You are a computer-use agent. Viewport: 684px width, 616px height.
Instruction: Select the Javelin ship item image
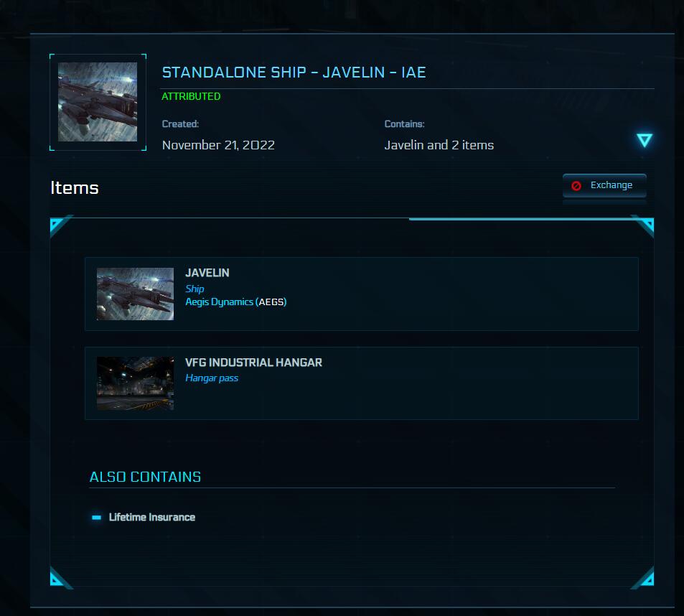[135, 294]
